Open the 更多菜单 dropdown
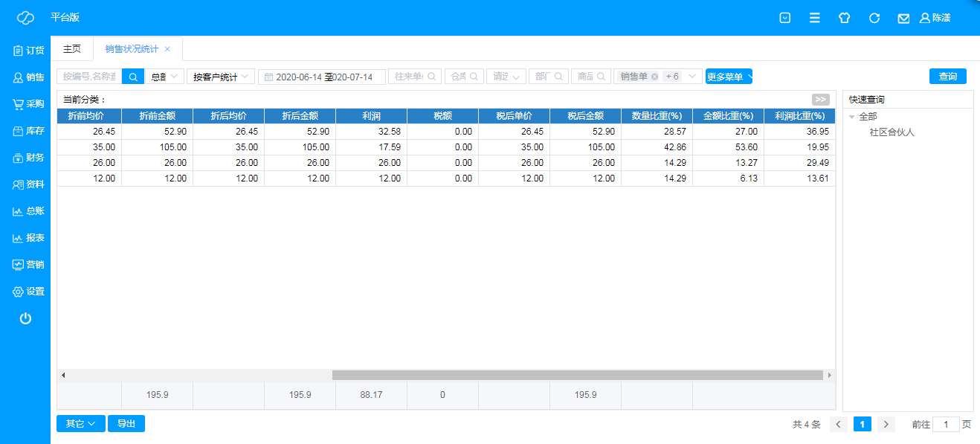980x444 pixels. tap(729, 77)
